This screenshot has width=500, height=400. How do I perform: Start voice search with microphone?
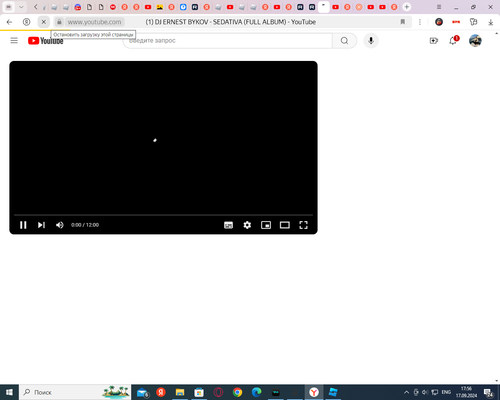(x=371, y=41)
